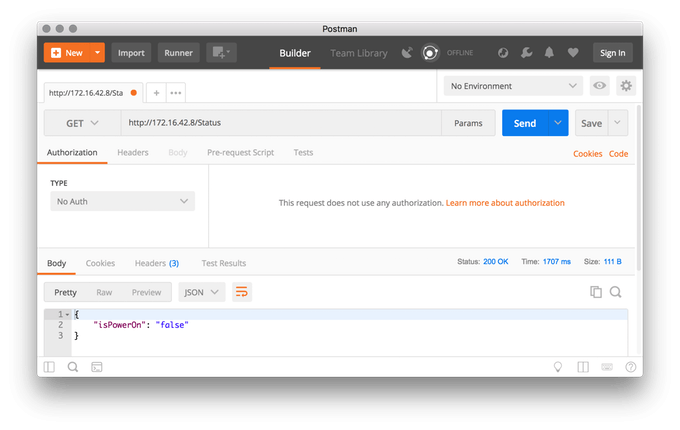Expand the No Environment selector
680x430 pixels.
point(513,87)
